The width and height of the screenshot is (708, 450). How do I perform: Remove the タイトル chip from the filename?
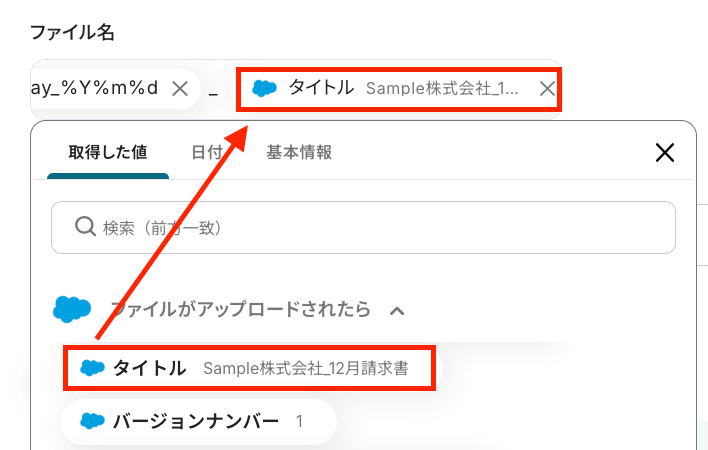[547, 88]
